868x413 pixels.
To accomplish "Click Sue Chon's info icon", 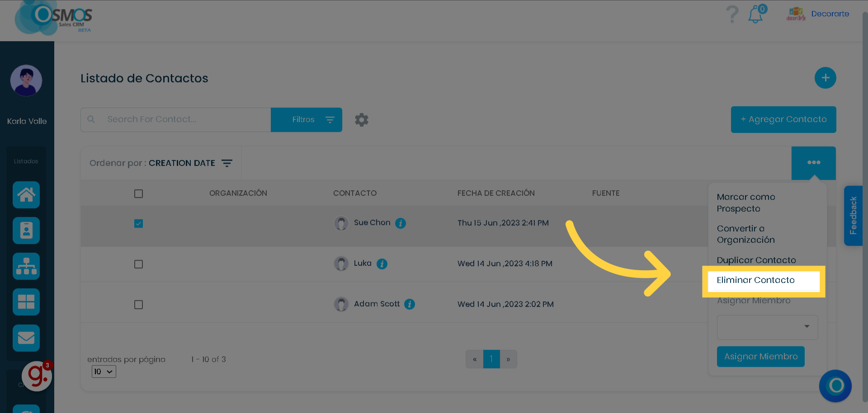I will [x=401, y=223].
